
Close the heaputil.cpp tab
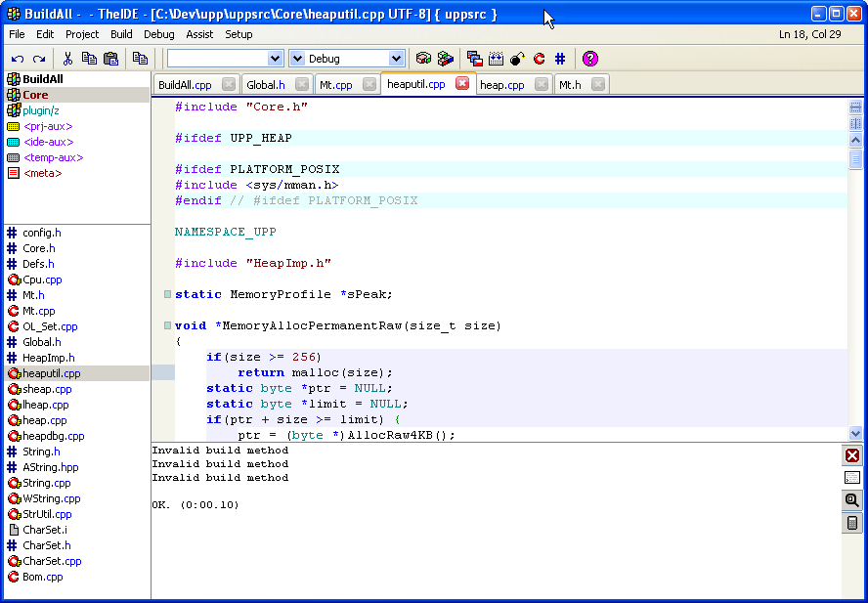[x=462, y=84]
